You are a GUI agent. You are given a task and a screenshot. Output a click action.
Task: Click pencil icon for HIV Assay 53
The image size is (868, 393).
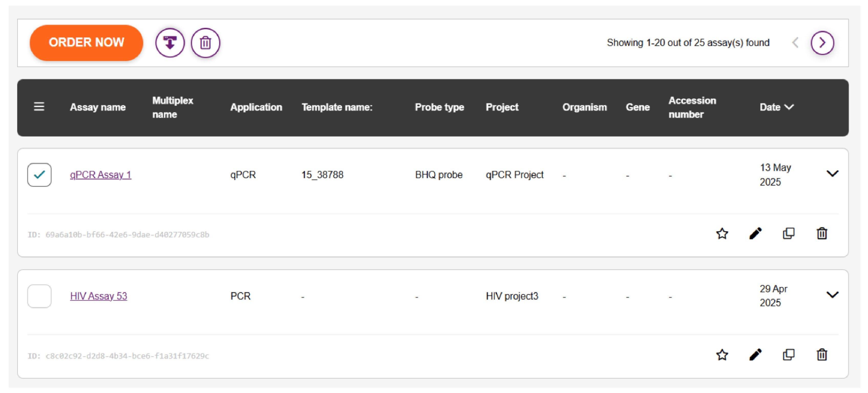pyautogui.click(x=755, y=355)
